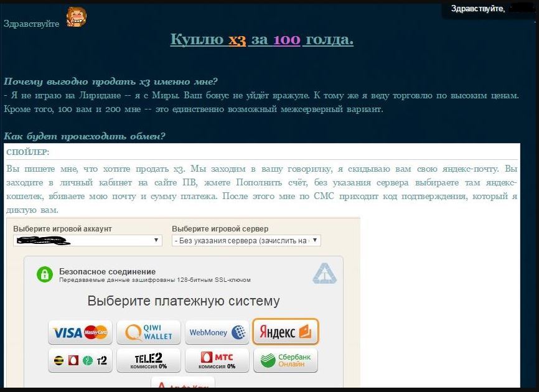Image resolution: width=539 pixels, height=392 pixels.
Task: Choose QIWI Wallet payment system
Action: (x=149, y=332)
